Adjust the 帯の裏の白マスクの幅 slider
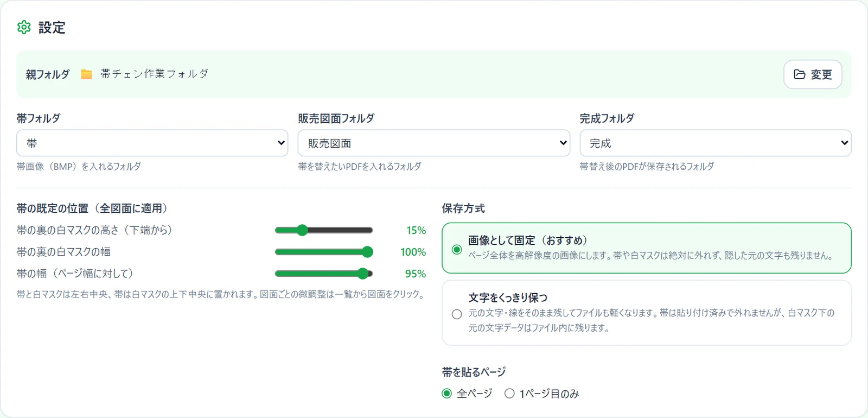 (x=324, y=252)
